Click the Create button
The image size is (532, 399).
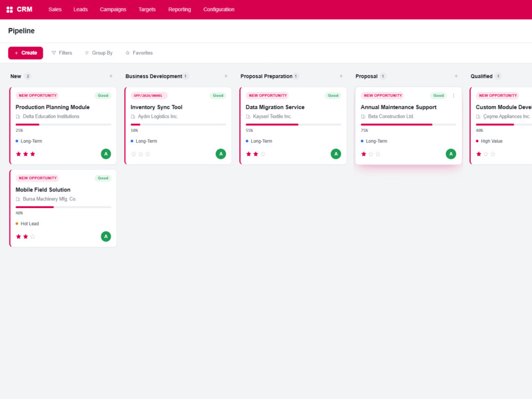point(26,53)
